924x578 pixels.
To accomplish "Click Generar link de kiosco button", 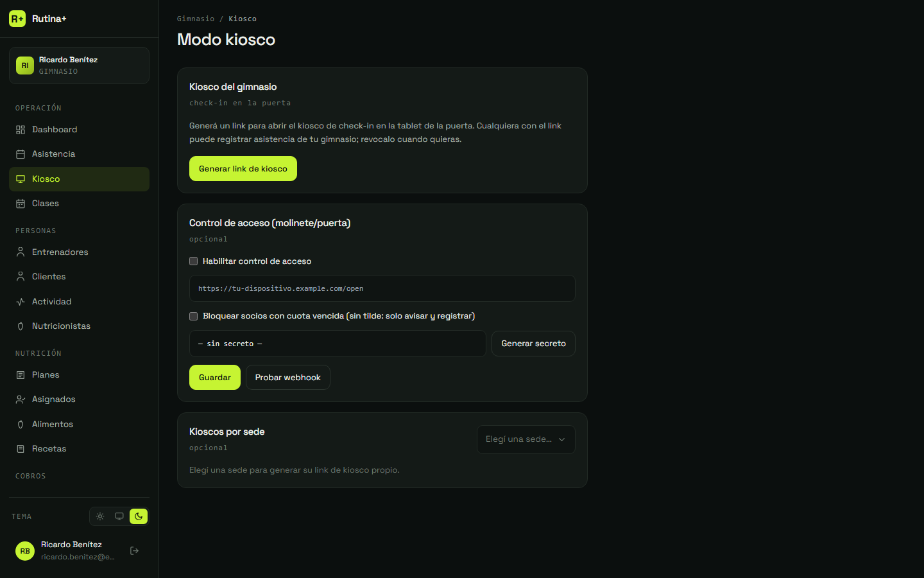I will [x=243, y=169].
